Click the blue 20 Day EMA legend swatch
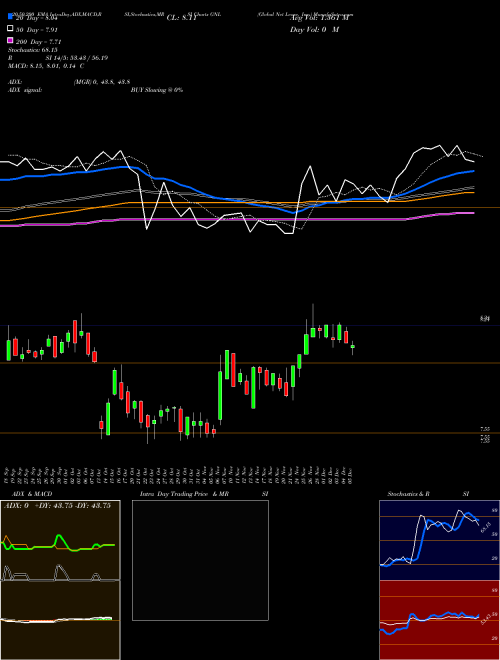 11,17
